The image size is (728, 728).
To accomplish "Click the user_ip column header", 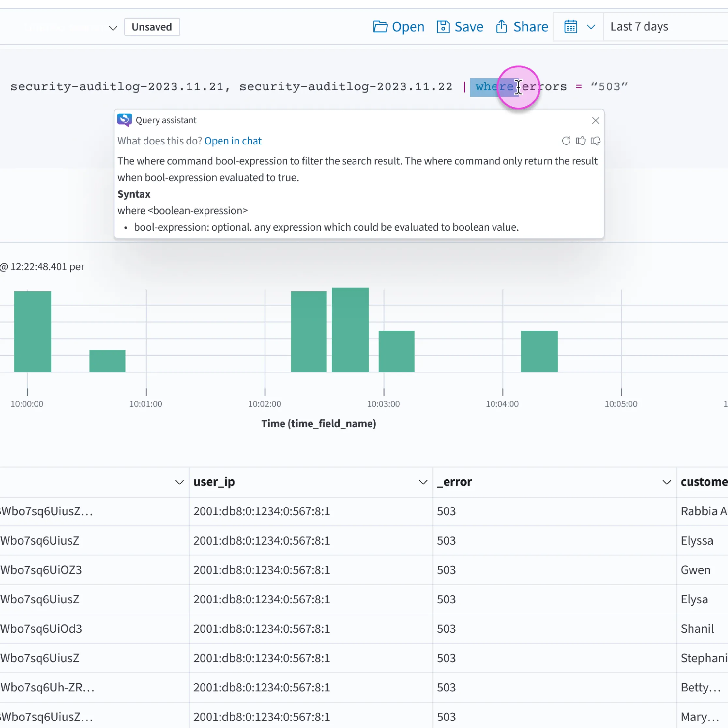I will 214,482.
